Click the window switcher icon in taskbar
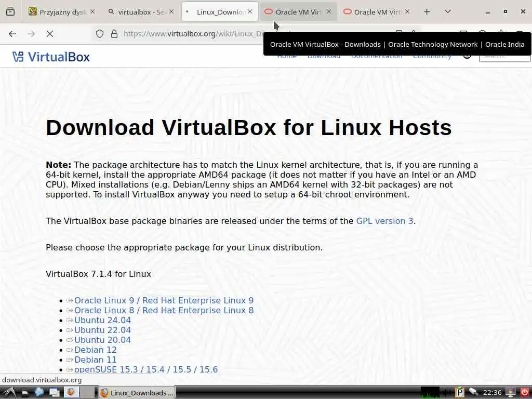 pos(55,393)
